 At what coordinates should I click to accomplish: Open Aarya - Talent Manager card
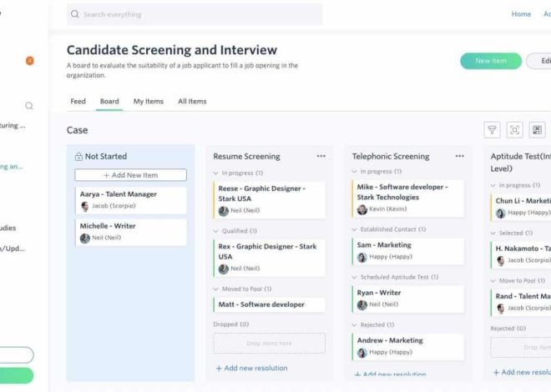[x=131, y=200]
